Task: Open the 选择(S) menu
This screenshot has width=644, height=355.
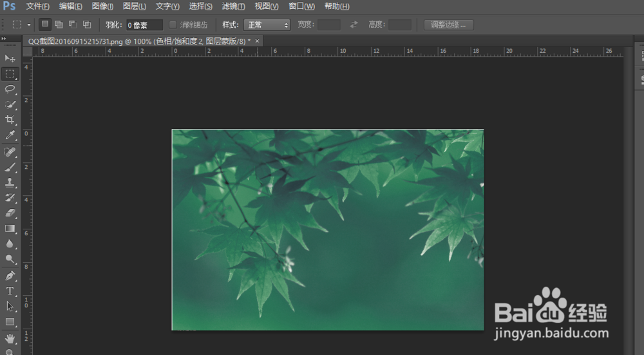Action: coord(200,6)
